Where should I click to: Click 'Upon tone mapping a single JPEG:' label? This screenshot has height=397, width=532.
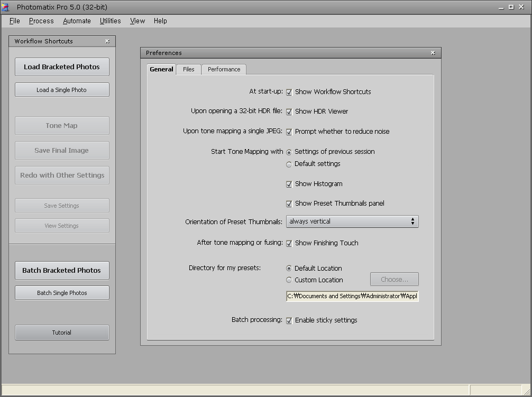(x=233, y=131)
